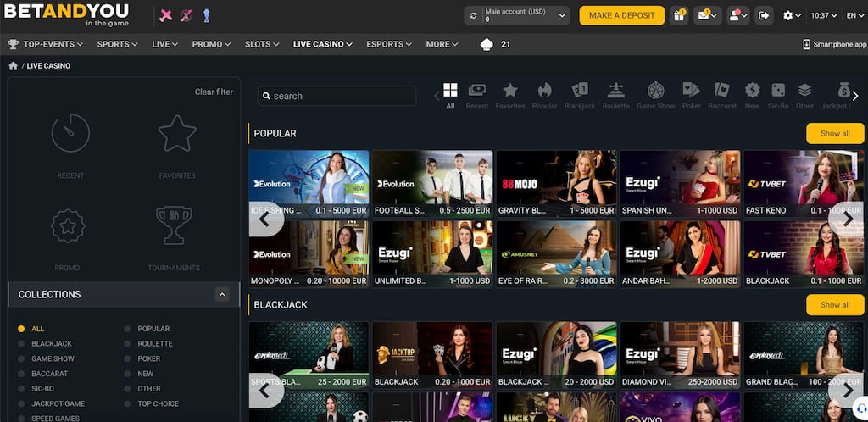
Task: Open the Recent clock icon in sidebar
Action: pos(70,133)
